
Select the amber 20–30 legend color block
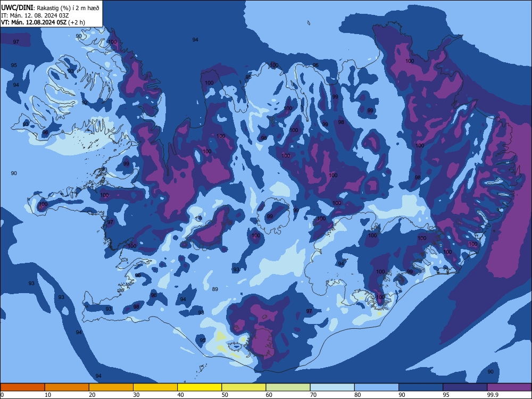pos(111,387)
